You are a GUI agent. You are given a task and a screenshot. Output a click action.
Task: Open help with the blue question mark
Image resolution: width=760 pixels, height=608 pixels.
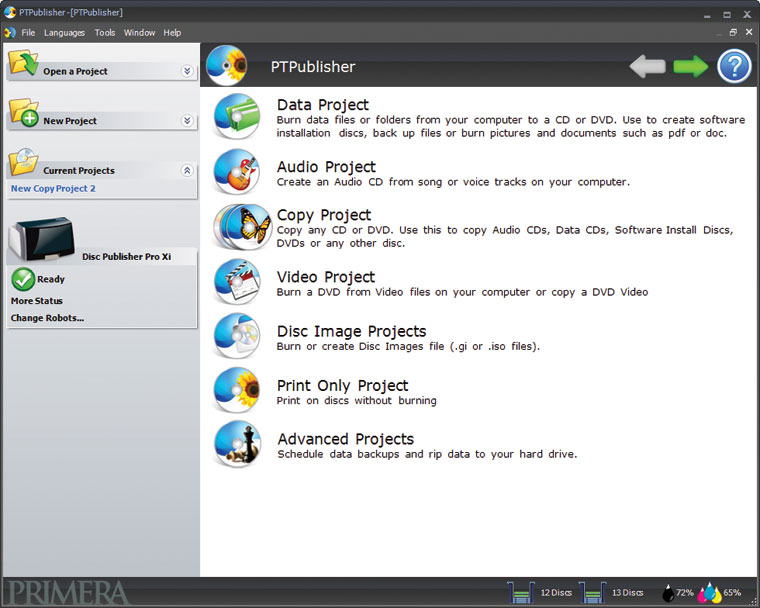pos(734,66)
